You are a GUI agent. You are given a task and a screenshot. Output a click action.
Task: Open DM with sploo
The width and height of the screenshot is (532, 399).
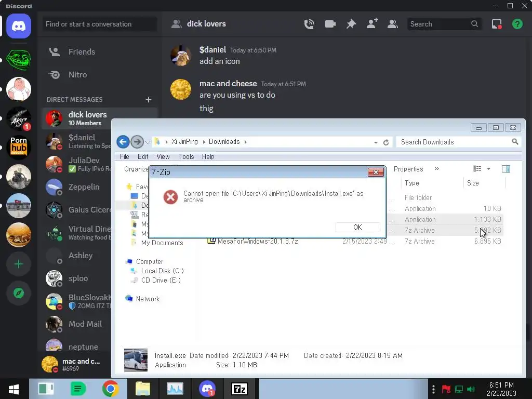(77, 278)
